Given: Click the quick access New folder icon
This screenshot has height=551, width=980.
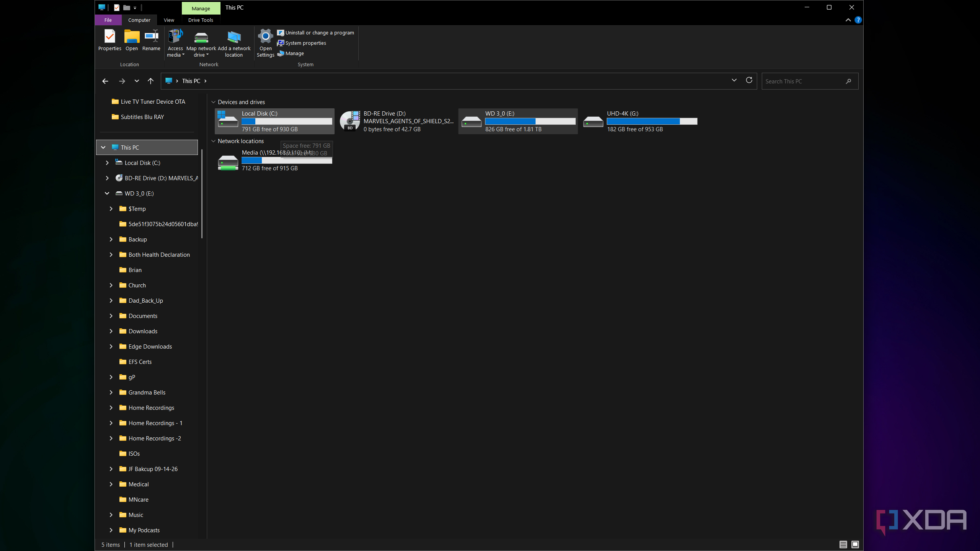Looking at the screenshot, I should 127,7.
